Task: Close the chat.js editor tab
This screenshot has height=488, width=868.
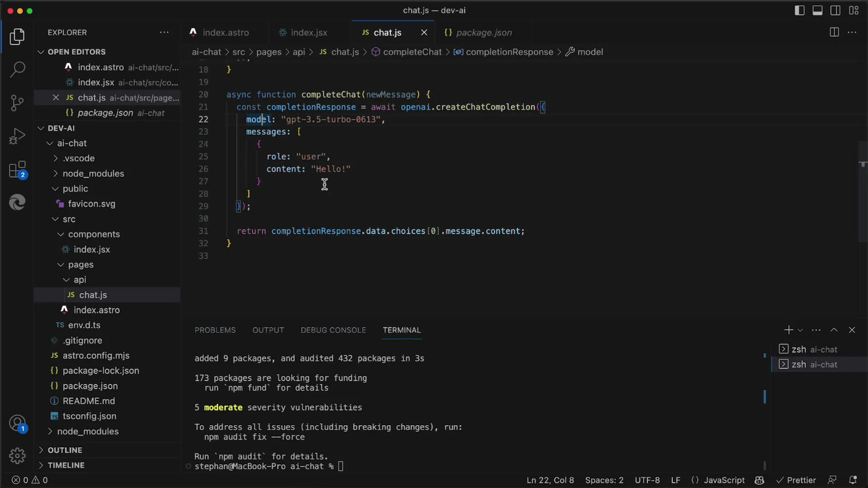Action: 424,33
